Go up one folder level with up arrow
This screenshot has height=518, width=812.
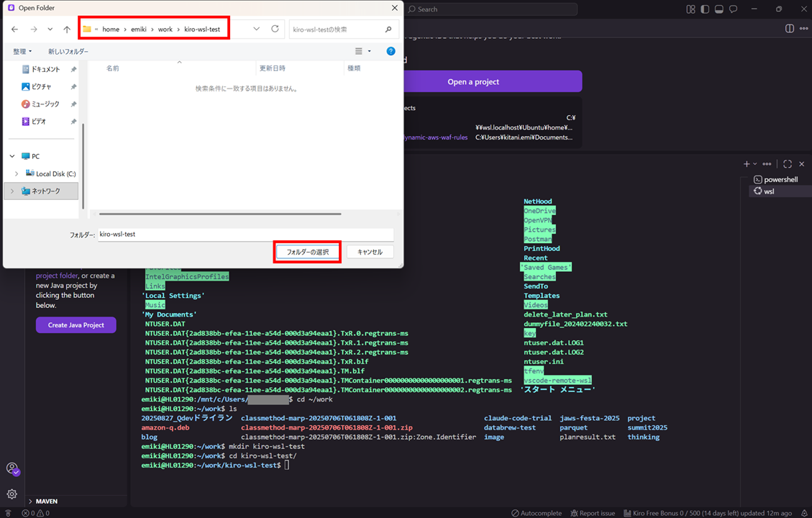(67, 29)
